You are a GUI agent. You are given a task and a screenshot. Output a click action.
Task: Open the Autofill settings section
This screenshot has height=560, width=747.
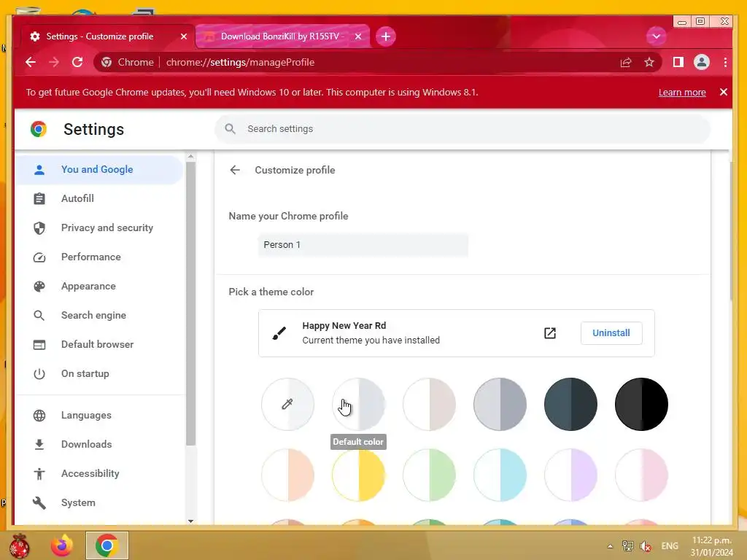[99, 198]
